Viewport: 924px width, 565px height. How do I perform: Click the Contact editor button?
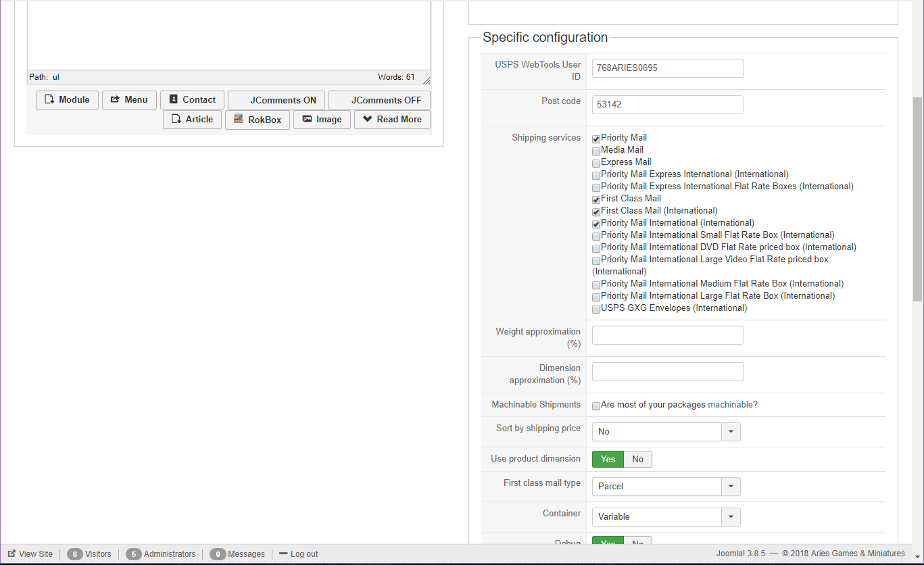coord(192,100)
